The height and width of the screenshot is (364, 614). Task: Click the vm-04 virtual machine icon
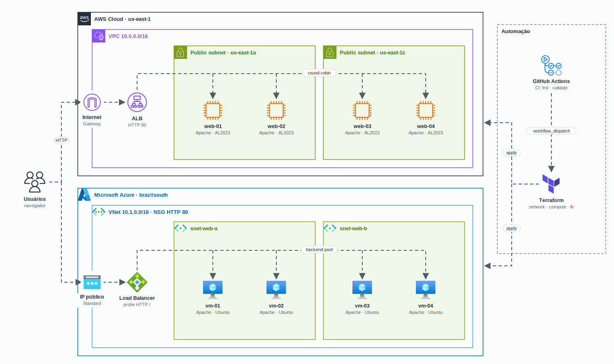(x=426, y=290)
